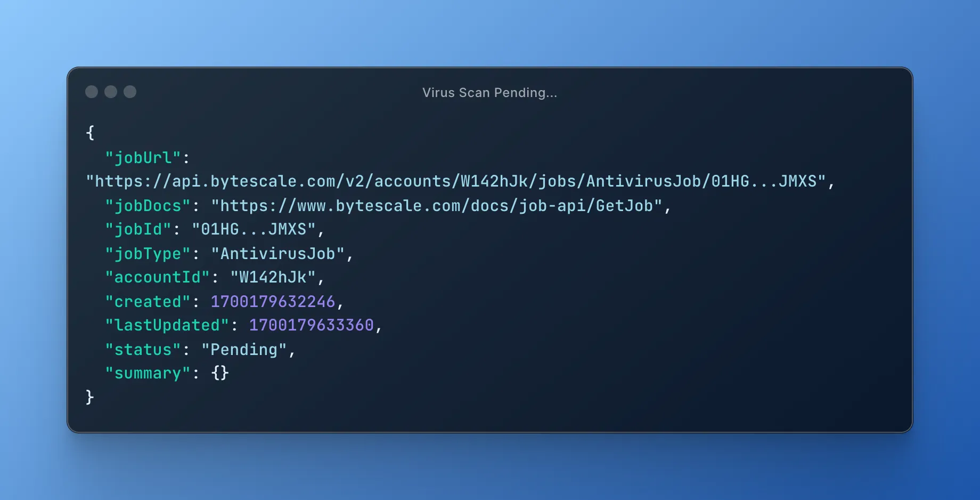Image resolution: width=980 pixels, height=500 pixels.
Task: Click the leftmost gray window dot
Action: [x=92, y=92]
